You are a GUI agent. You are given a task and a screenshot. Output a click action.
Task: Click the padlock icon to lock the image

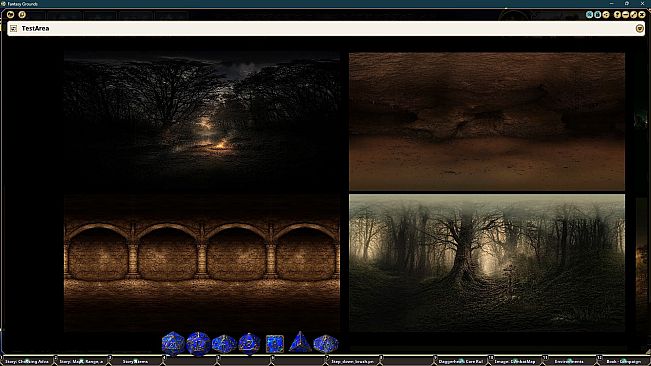tap(597, 15)
